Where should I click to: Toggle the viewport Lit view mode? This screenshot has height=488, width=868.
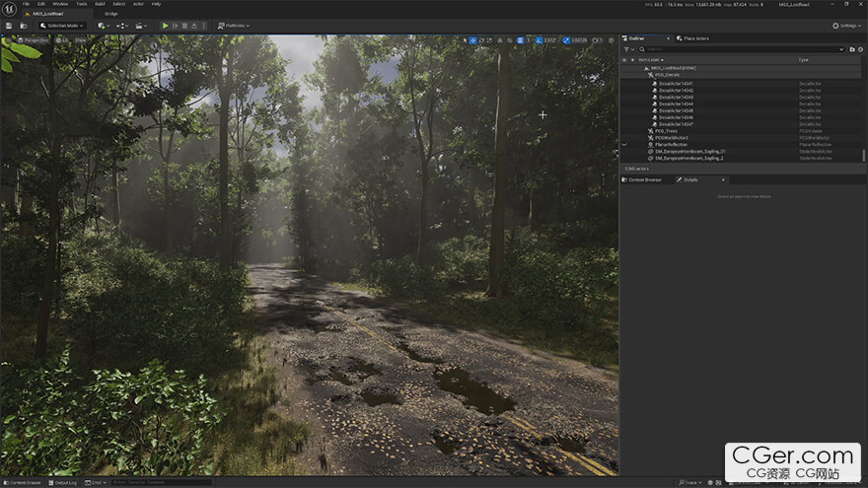(x=63, y=40)
